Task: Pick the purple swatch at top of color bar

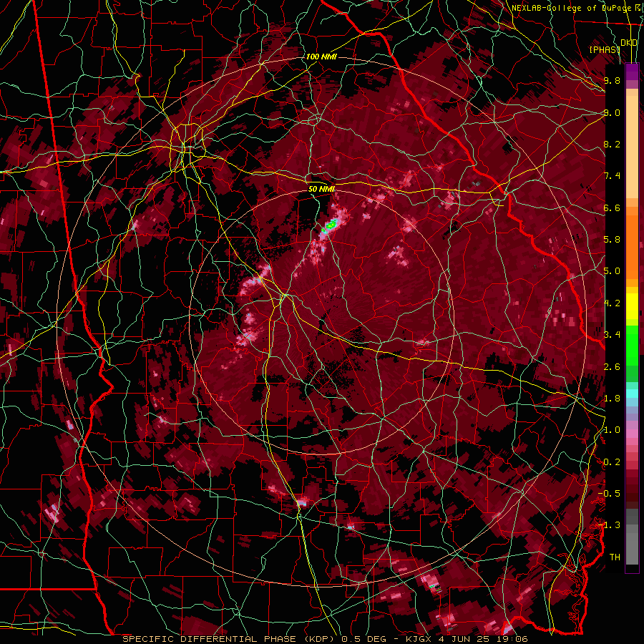Action: click(632, 72)
